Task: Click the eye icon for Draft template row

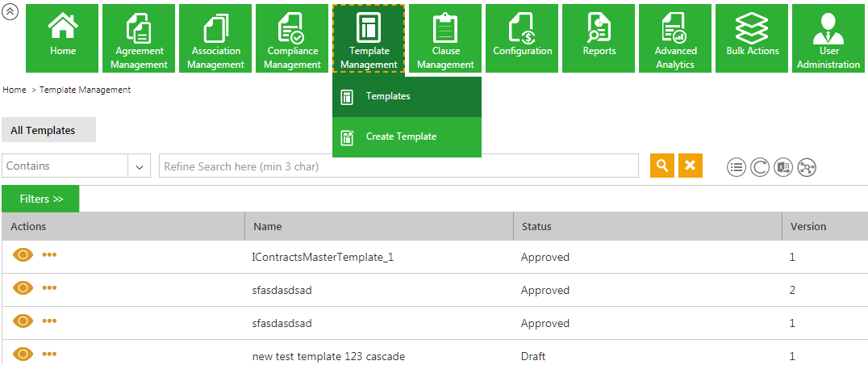Action: 23,354
